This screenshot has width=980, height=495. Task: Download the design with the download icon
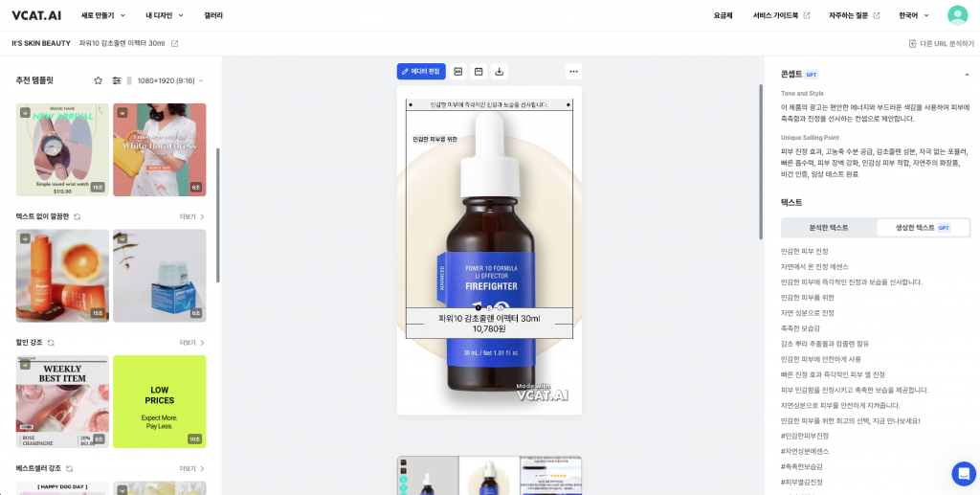point(499,71)
